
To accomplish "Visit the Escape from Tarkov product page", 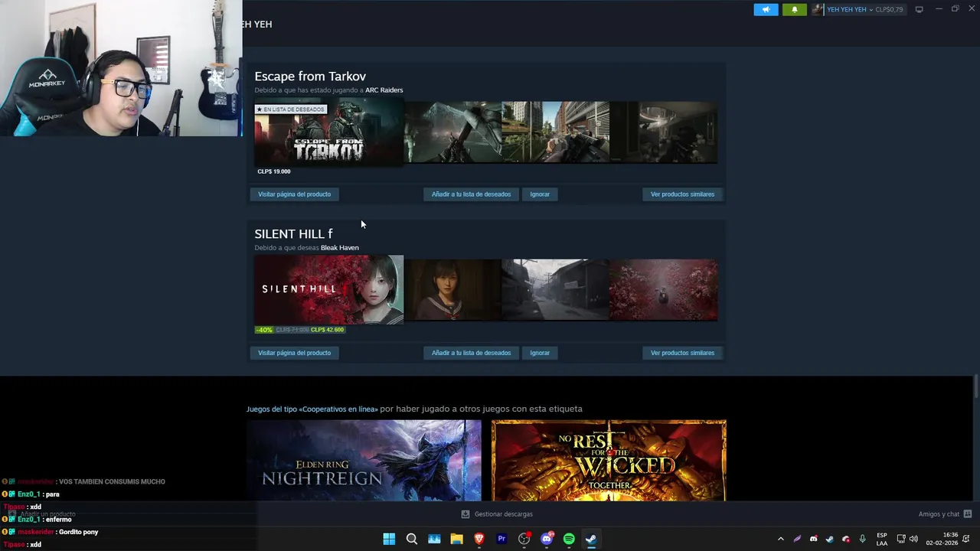I will [294, 194].
